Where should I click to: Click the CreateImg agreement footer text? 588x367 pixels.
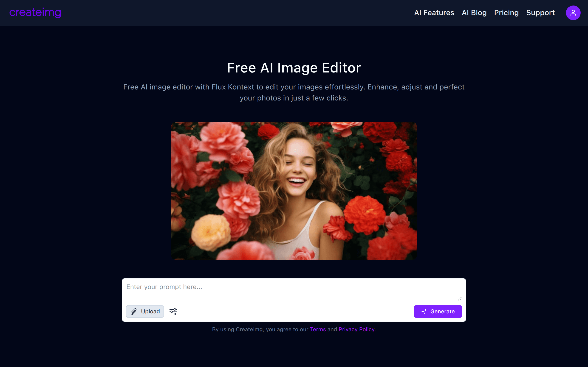coord(294,329)
